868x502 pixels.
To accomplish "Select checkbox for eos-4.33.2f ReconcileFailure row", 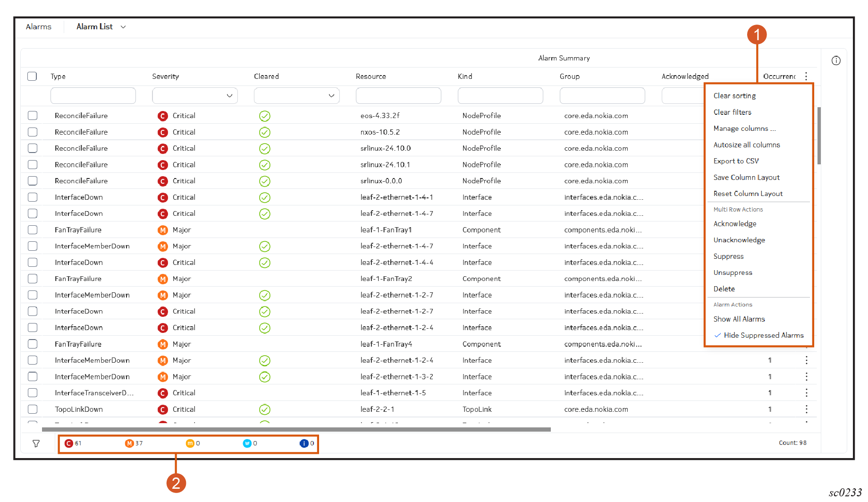I will [33, 116].
